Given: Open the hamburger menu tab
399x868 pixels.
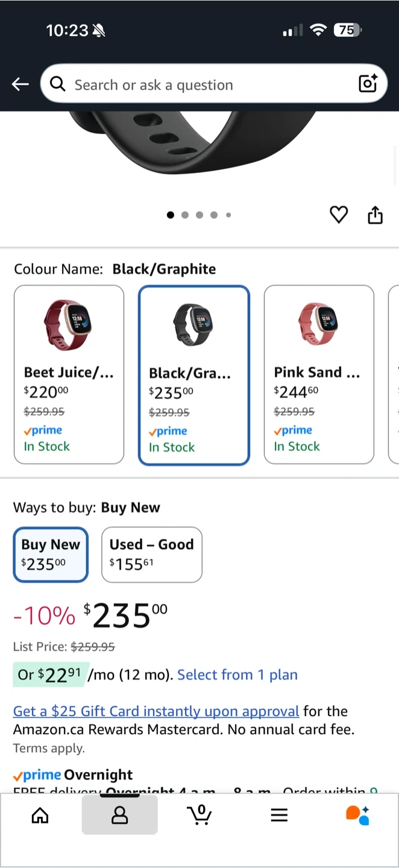Looking at the screenshot, I should [x=279, y=815].
